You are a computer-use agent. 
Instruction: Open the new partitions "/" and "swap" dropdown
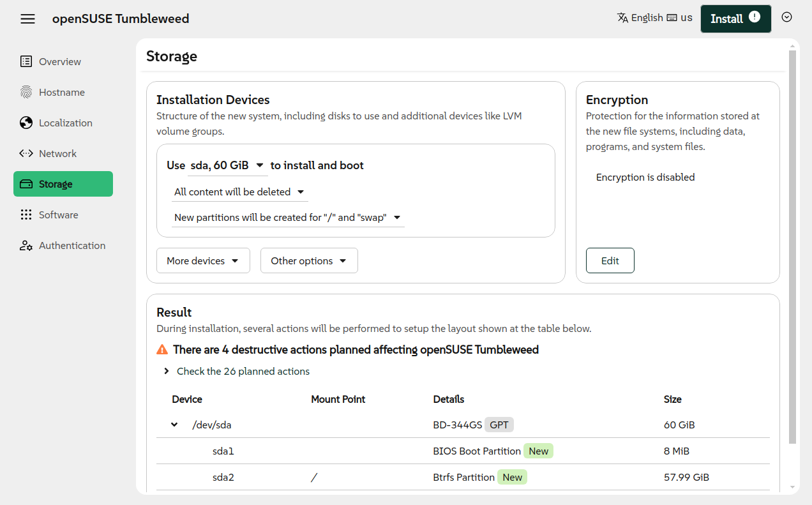[x=288, y=217]
